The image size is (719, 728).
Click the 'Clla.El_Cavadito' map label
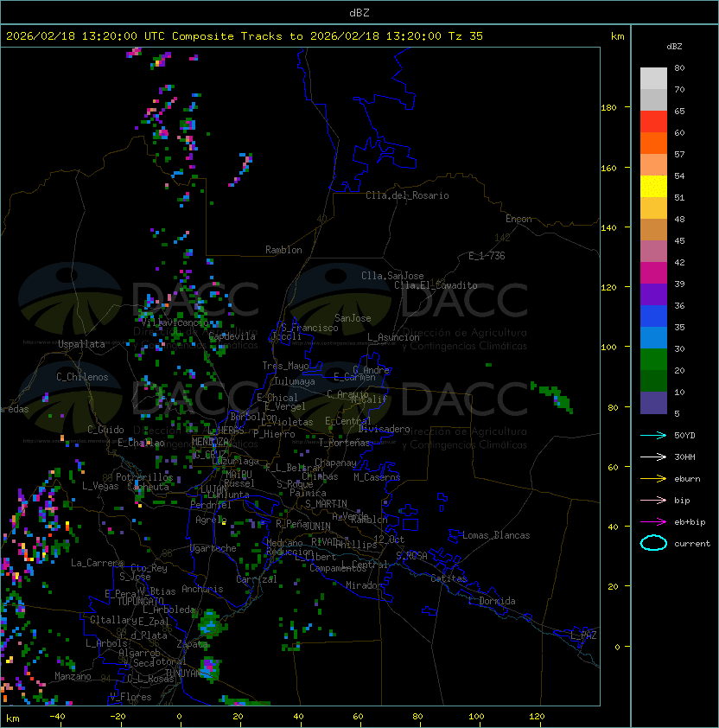tap(436, 285)
